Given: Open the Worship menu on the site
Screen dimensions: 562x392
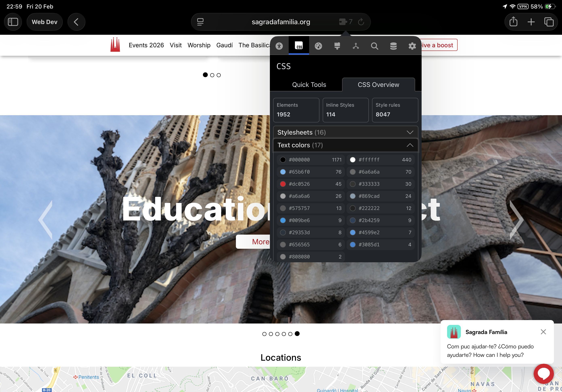Looking at the screenshot, I should 199,45.
